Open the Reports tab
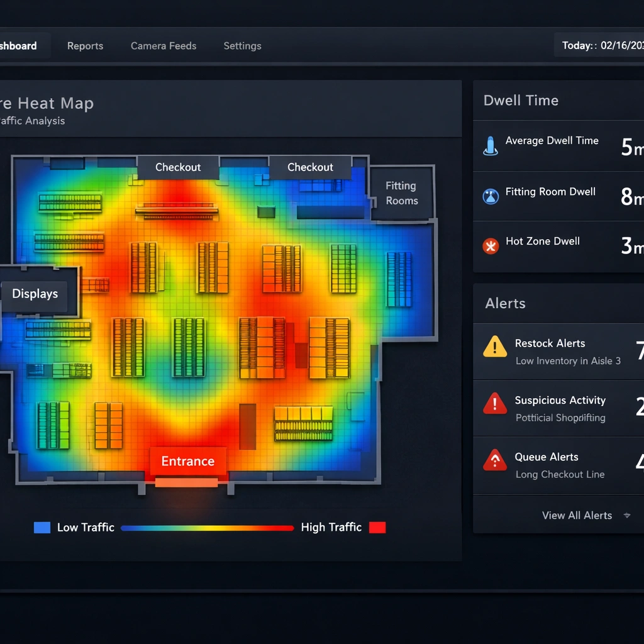 (85, 46)
